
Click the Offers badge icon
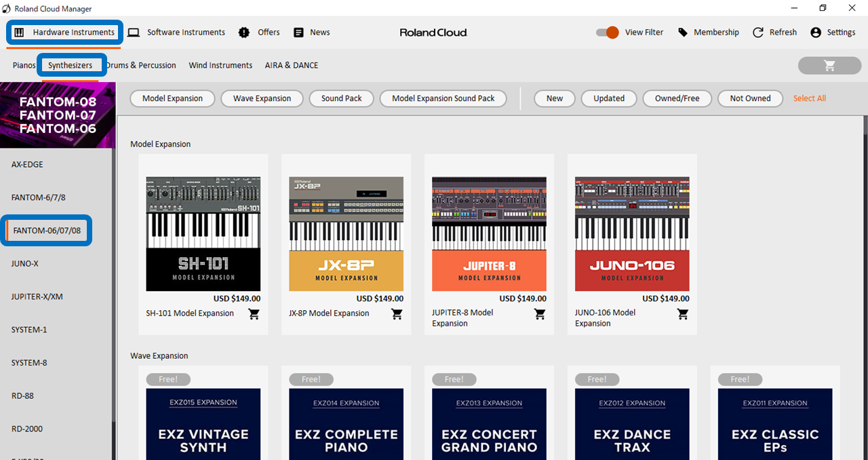[244, 33]
